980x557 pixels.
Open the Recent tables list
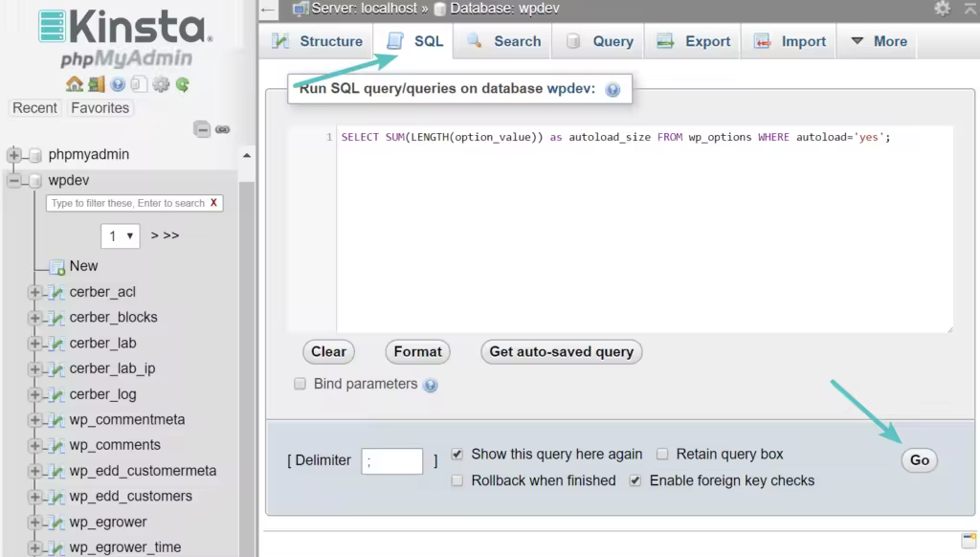coord(35,108)
